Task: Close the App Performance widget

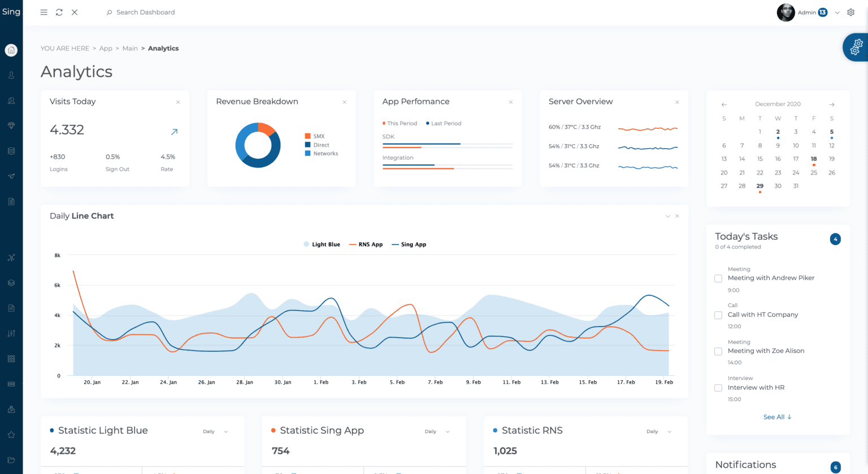Action: (511, 102)
